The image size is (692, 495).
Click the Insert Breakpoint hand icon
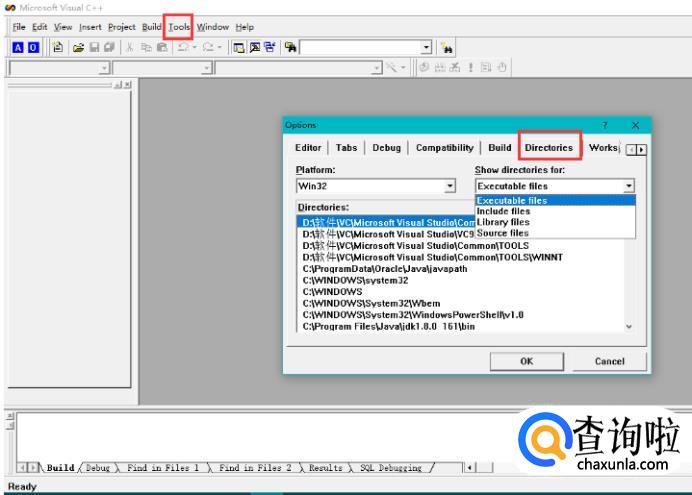click(502, 68)
